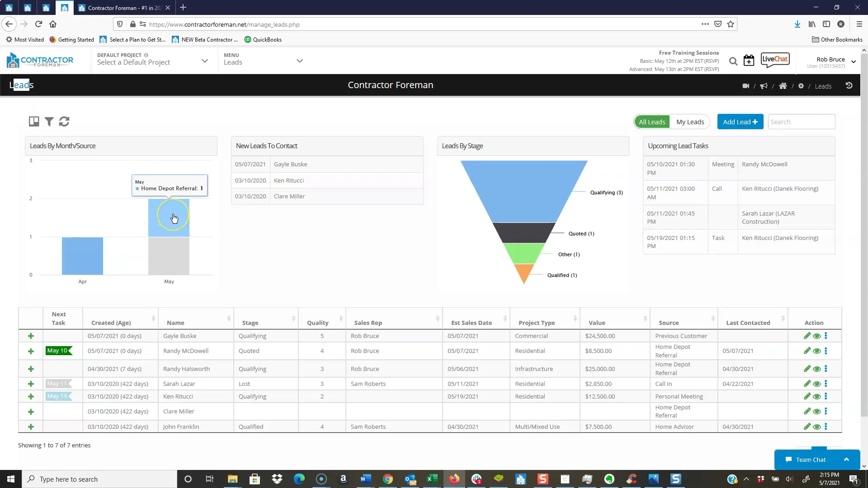Open the settings gear breadcrumb icon
This screenshot has height=488, width=868.
[801, 86]
